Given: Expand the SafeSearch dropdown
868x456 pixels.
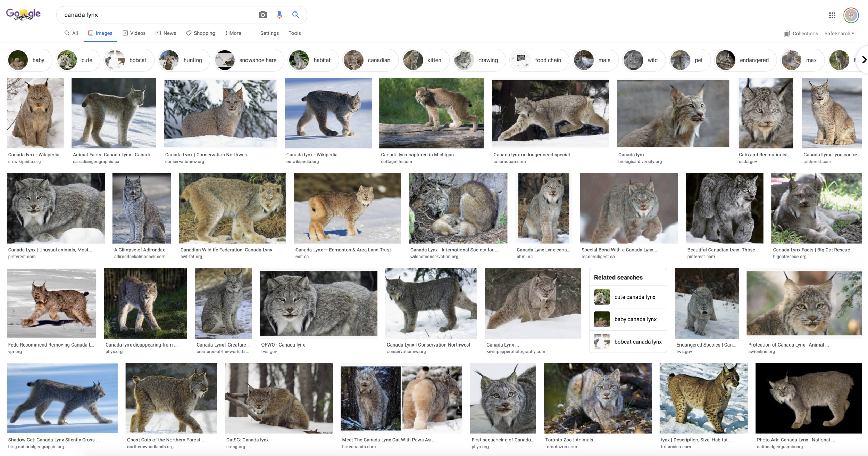Looking at the screenshot, I should pyautogui.click(x=839, y=33).
